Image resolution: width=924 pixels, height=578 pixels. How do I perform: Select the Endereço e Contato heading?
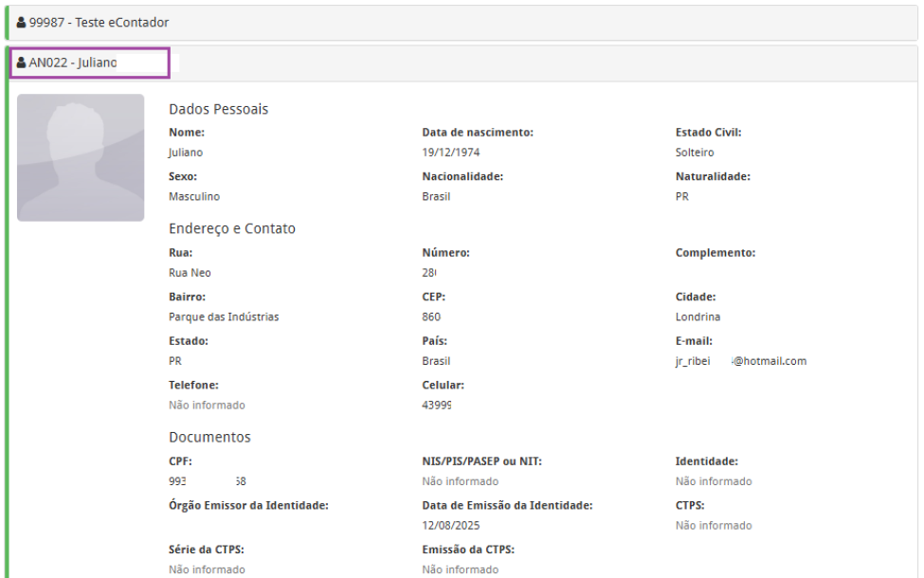(232, 228)
